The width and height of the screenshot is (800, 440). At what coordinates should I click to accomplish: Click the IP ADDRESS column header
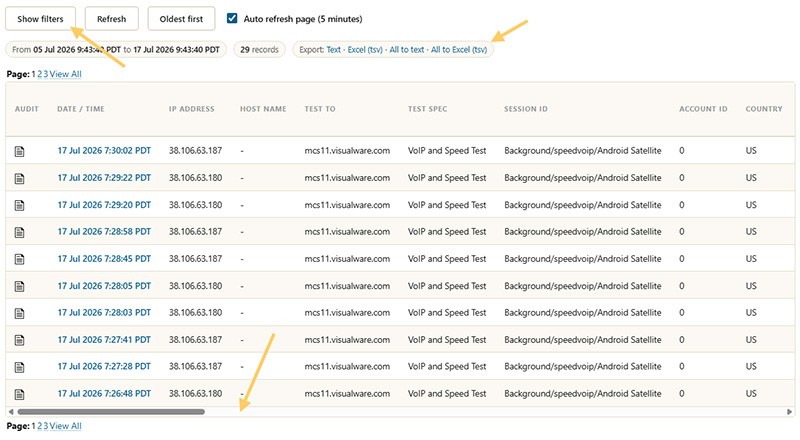[x=191, y=109]
